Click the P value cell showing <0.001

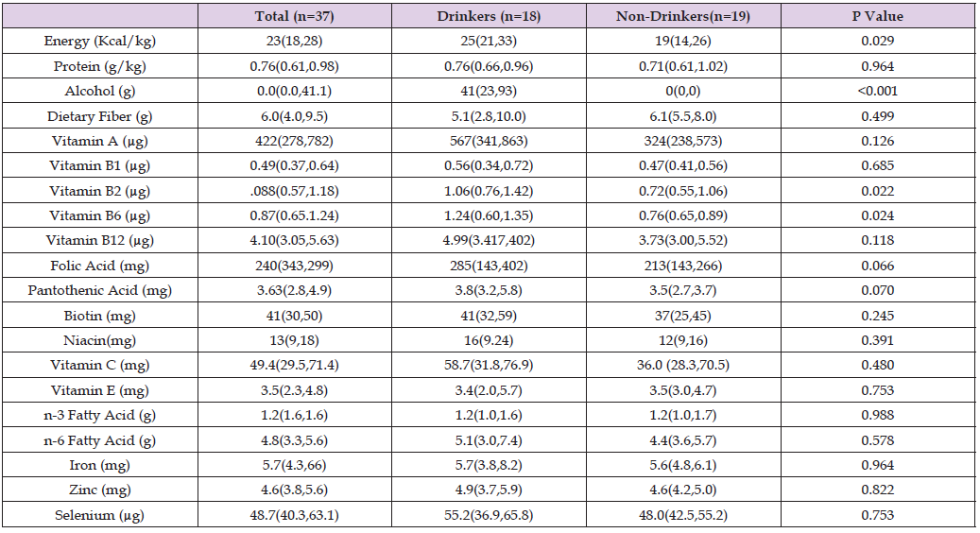(879, 91)
